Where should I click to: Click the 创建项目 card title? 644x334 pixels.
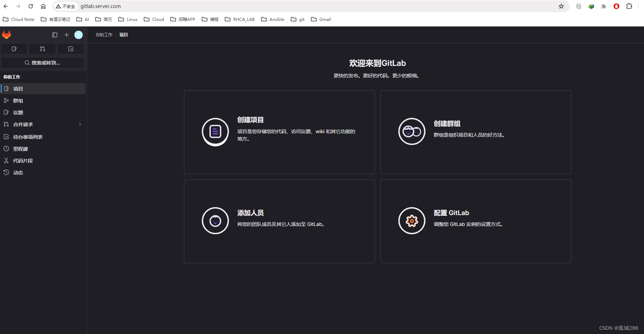[250, 120]
